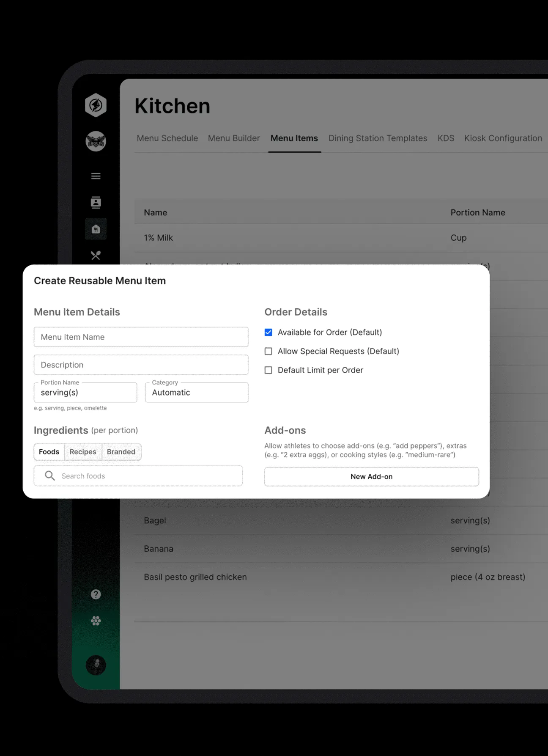Open the crossed utensils sidebar icon
This screenshot has height=756, width=548.
(96, 255)
